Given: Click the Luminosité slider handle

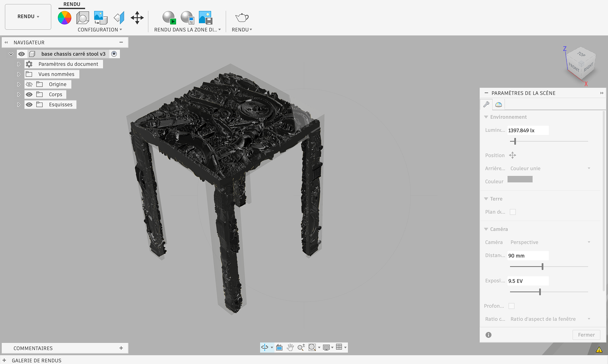Looking at the screenshot, I should coord(515,141).
